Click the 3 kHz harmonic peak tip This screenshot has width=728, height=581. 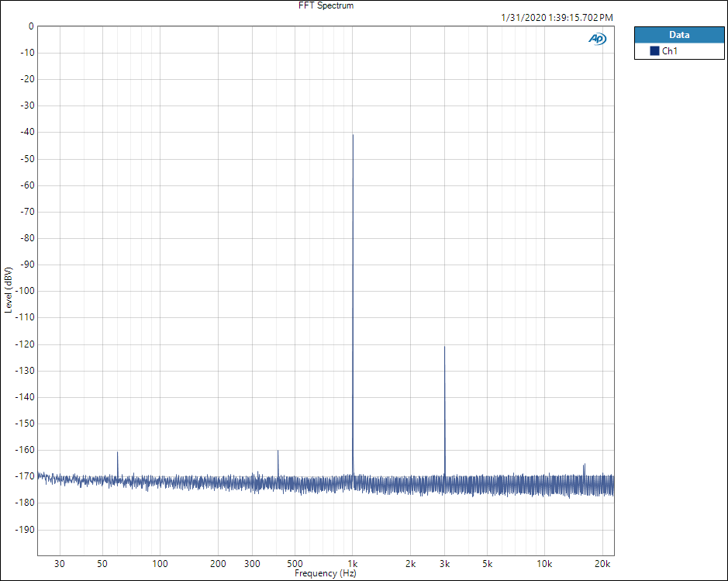(x=444, y=347)
